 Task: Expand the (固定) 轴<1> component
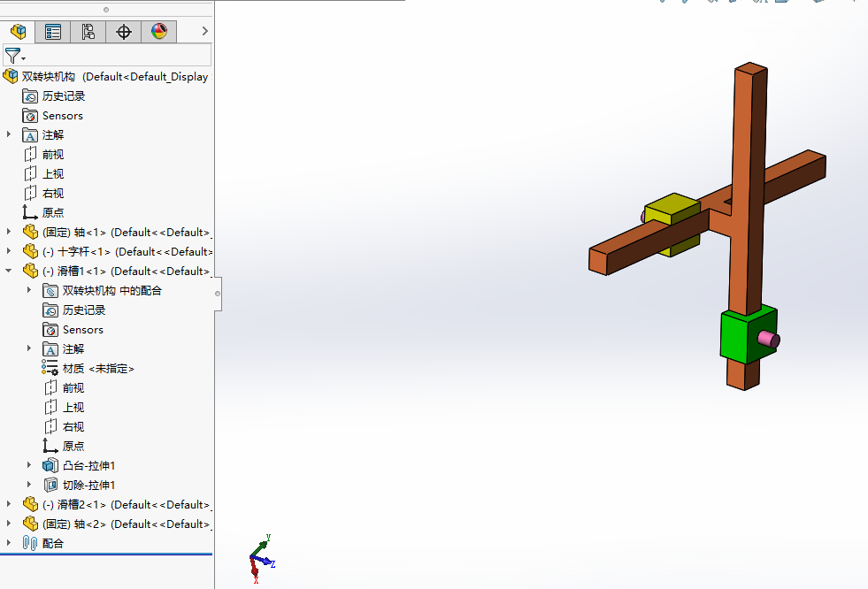8,232
